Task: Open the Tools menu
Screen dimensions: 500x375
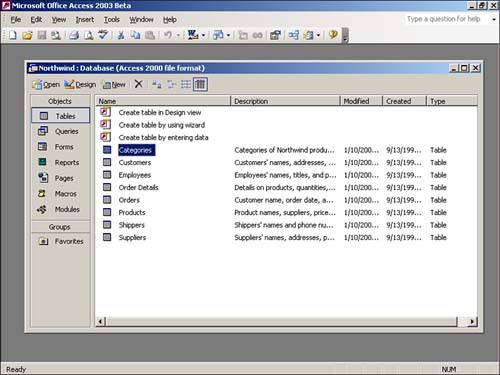Action: tap(112, 20)
